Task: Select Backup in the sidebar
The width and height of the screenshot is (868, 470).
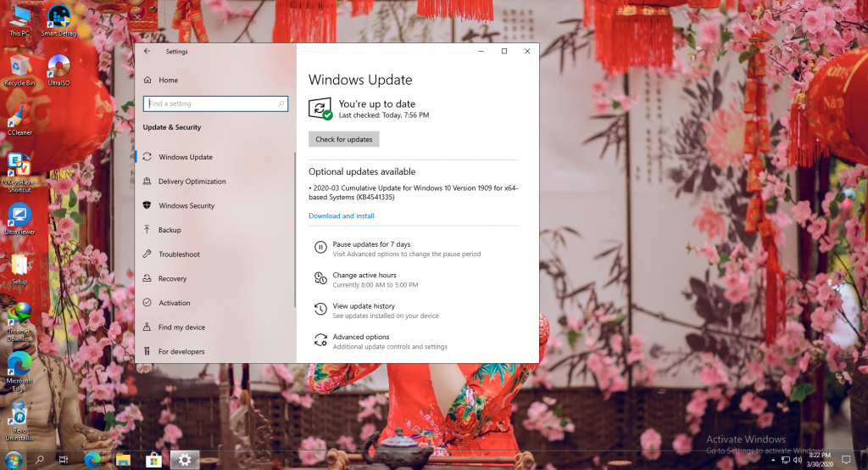Action: [170, 230]
